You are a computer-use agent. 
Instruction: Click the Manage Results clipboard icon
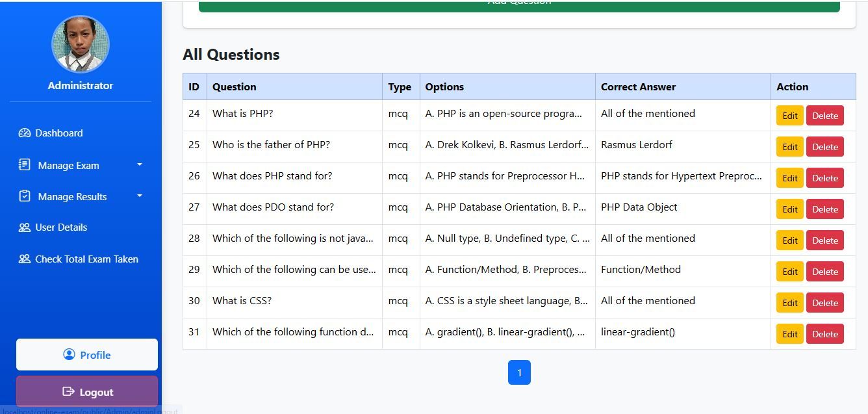[25, 196]
